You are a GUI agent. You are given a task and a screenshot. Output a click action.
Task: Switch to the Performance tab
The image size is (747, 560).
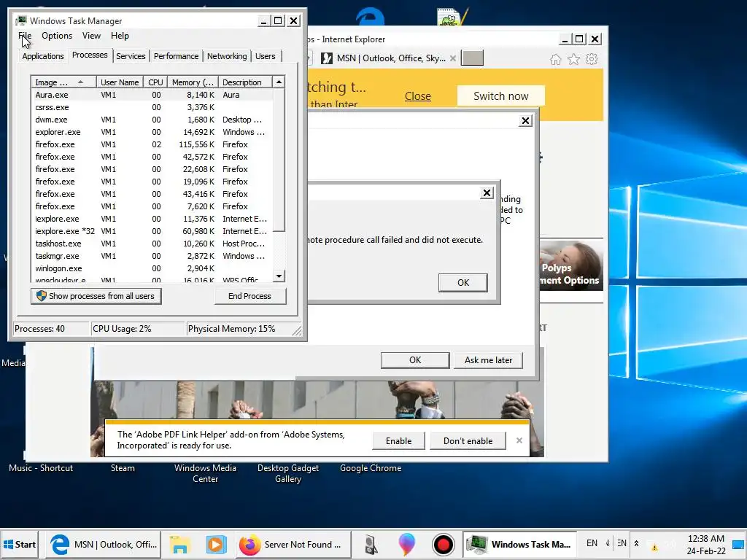click(176, 56)
